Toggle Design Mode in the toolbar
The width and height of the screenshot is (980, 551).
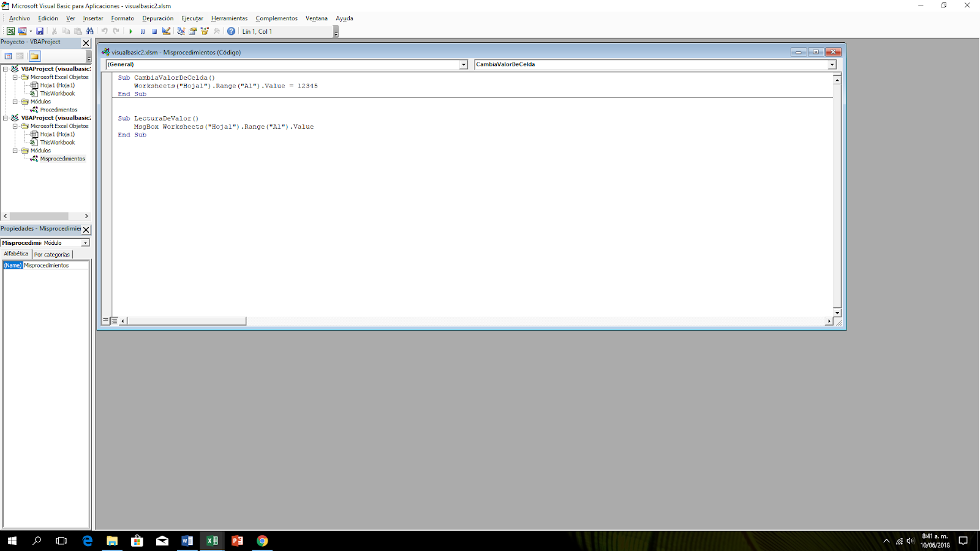click(x=166, y=31)
